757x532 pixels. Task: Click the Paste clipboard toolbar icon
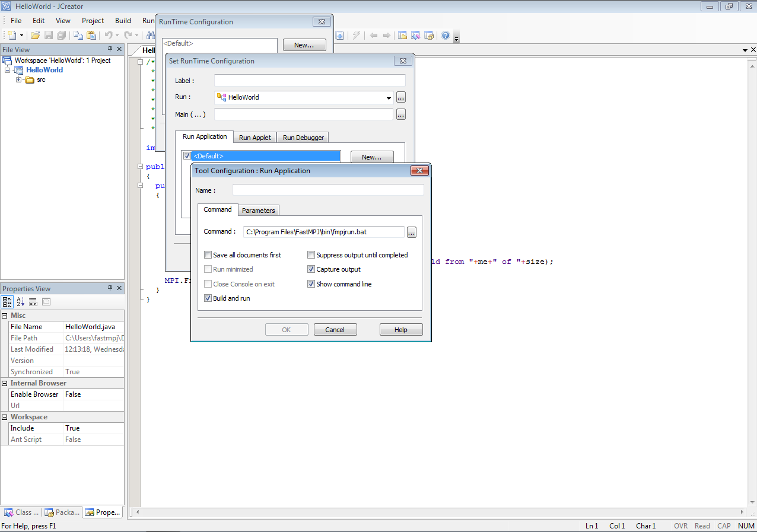91,36
